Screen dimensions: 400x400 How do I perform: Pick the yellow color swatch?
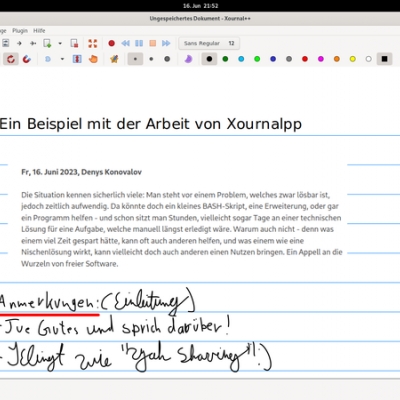[x=353, y=59]
